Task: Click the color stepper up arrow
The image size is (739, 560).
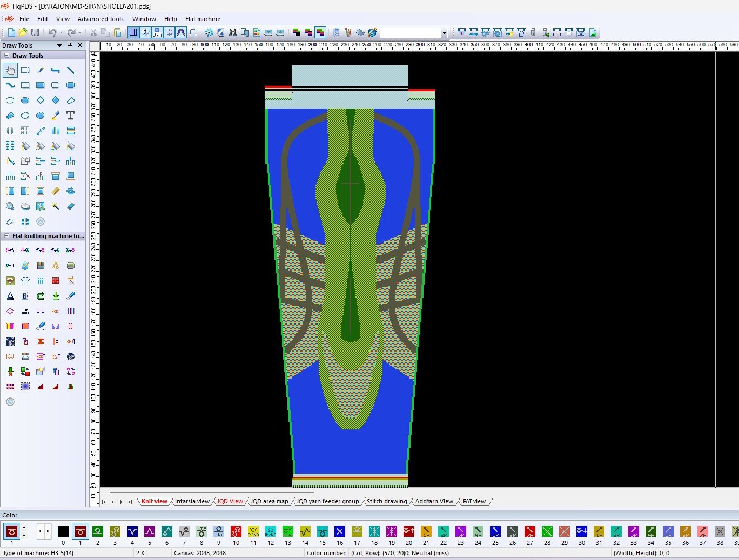Action: pyautogui.click(x=24, y=528)
